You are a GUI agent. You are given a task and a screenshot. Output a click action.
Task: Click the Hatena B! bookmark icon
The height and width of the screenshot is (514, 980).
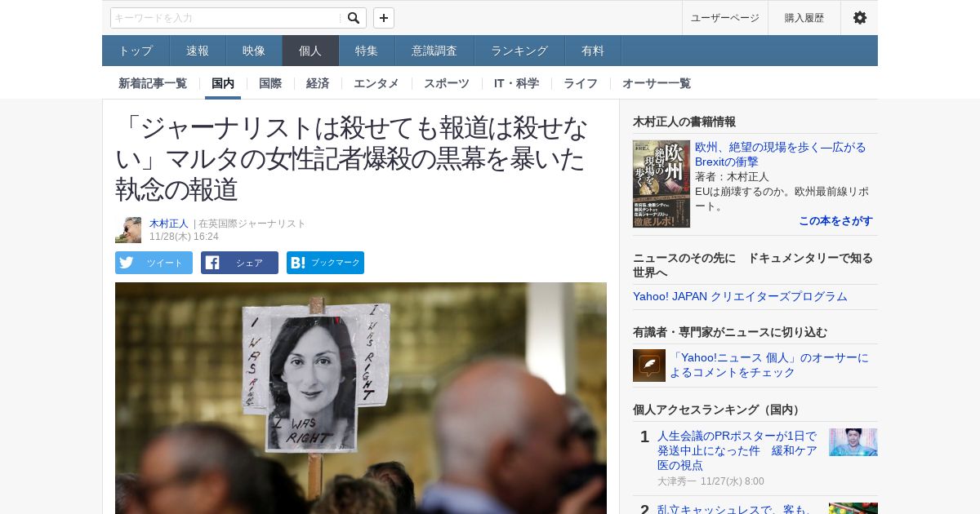(x=298, y=263)
